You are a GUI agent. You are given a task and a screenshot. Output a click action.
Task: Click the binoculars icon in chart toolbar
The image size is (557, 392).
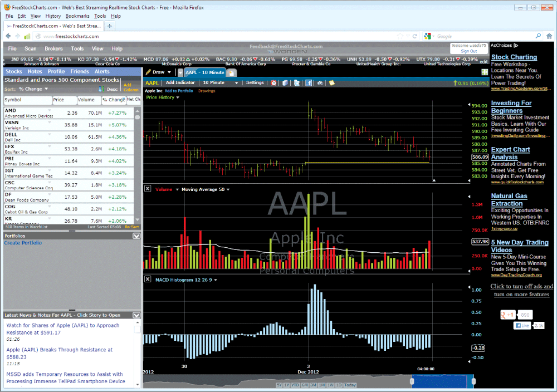click(320, 83)
